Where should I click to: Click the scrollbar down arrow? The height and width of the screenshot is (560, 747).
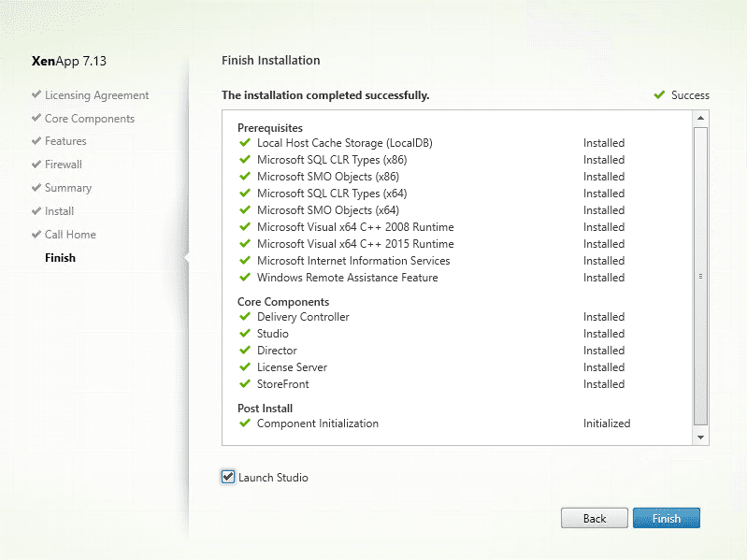tap(700, 438)
